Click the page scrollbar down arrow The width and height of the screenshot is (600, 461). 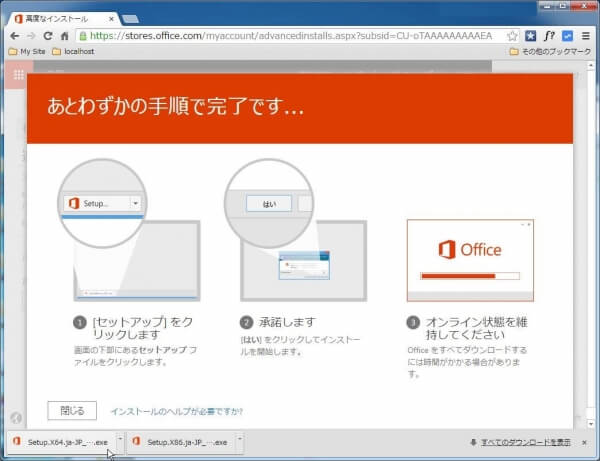pos(591,424)
